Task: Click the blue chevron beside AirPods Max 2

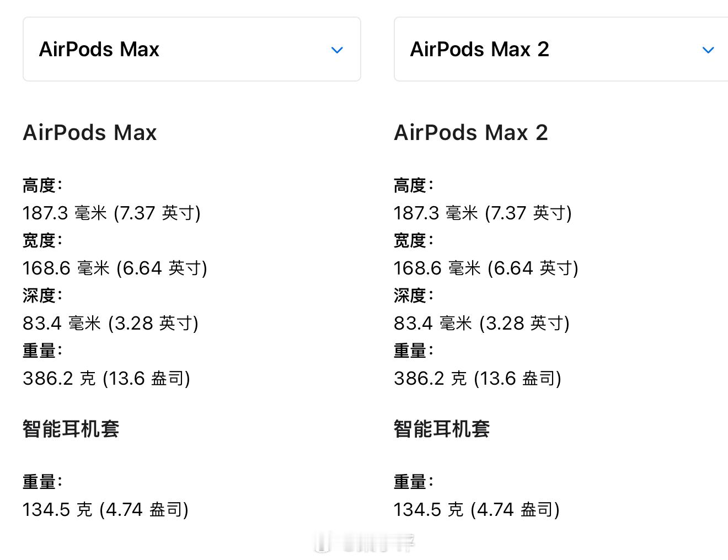Action: click(708, 50)
